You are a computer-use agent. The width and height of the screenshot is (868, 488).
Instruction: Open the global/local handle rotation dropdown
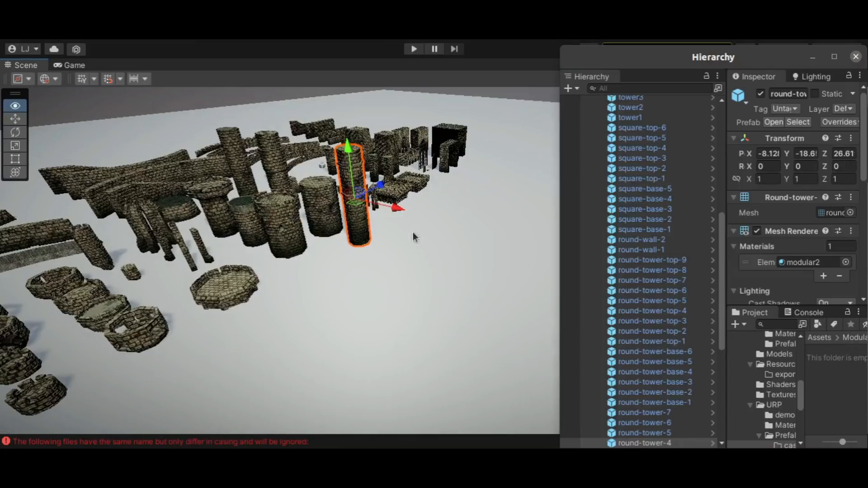(x=49, y=79)
